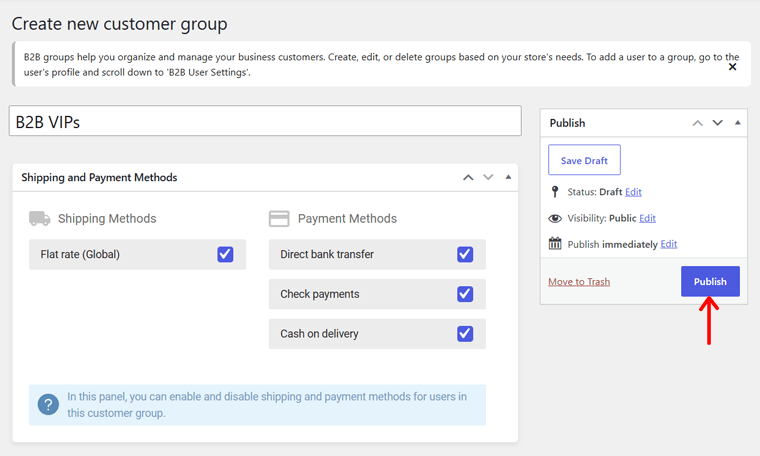Move the Publish box up
The height and width of the screenshot is (456, 760).
pyautogui.click(x=697, y=123)
